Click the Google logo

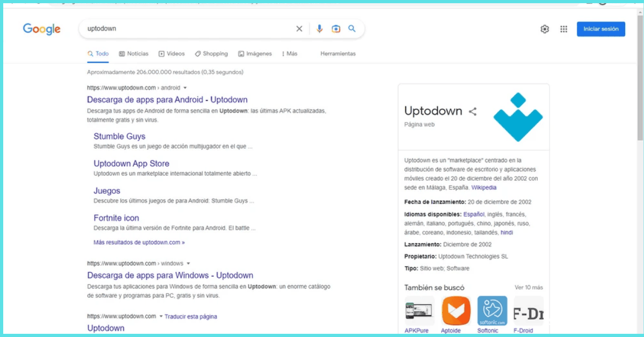coord(42,29)
